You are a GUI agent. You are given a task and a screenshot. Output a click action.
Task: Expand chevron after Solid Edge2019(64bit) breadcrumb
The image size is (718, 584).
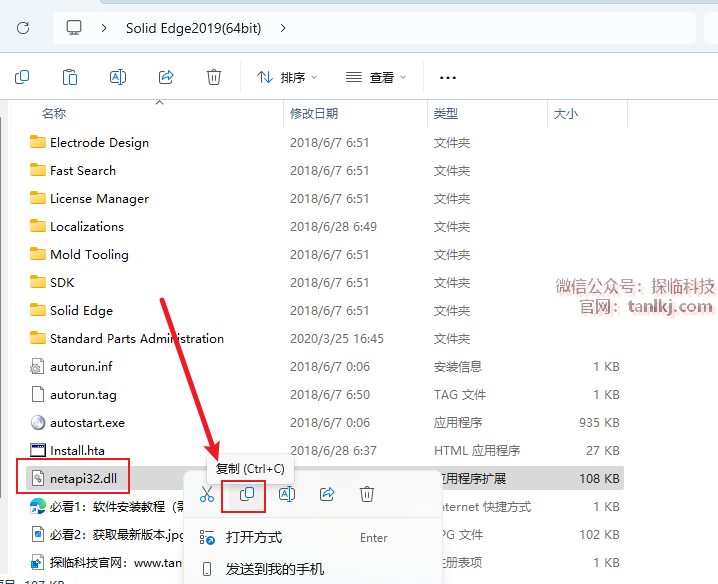point(283,28)
